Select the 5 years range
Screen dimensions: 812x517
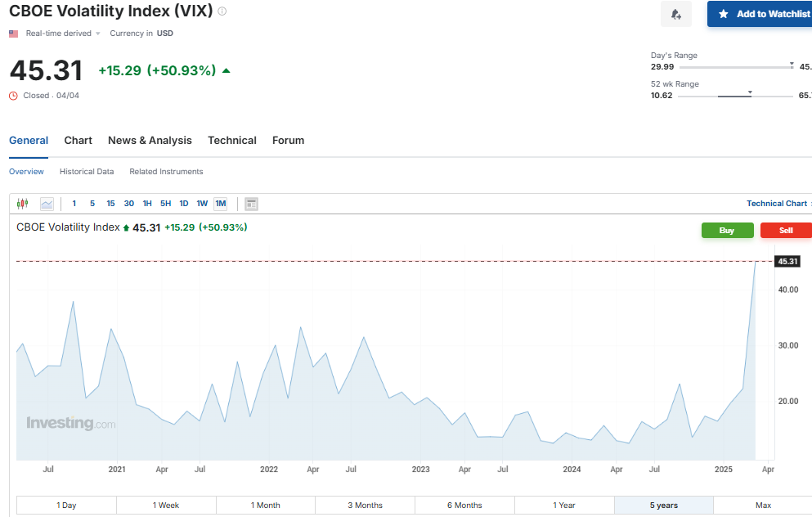click(x=664, y=505)
